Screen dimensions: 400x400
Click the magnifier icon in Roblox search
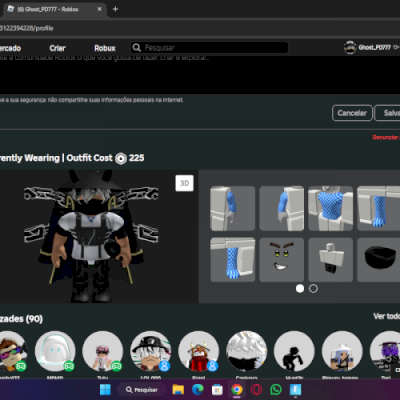137,48
